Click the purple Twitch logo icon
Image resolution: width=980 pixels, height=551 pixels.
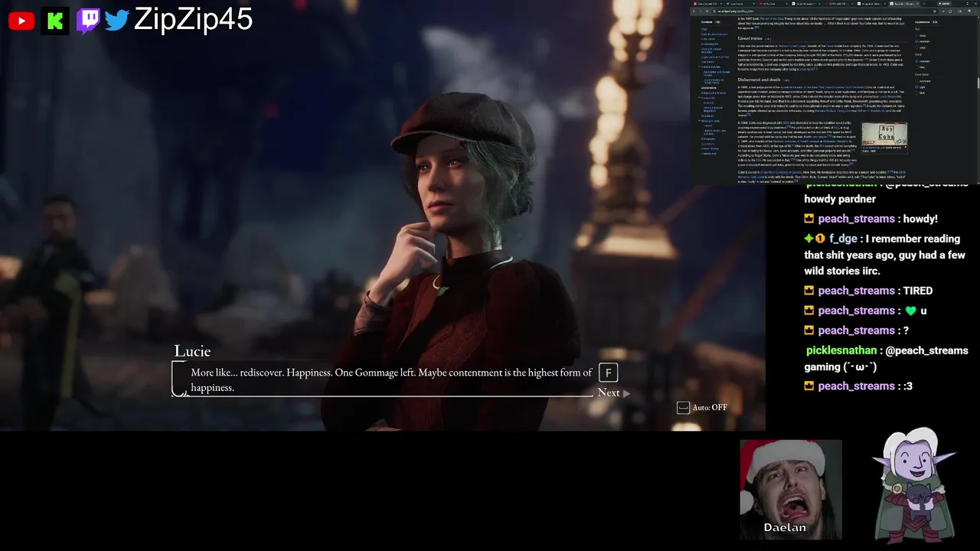87,21
